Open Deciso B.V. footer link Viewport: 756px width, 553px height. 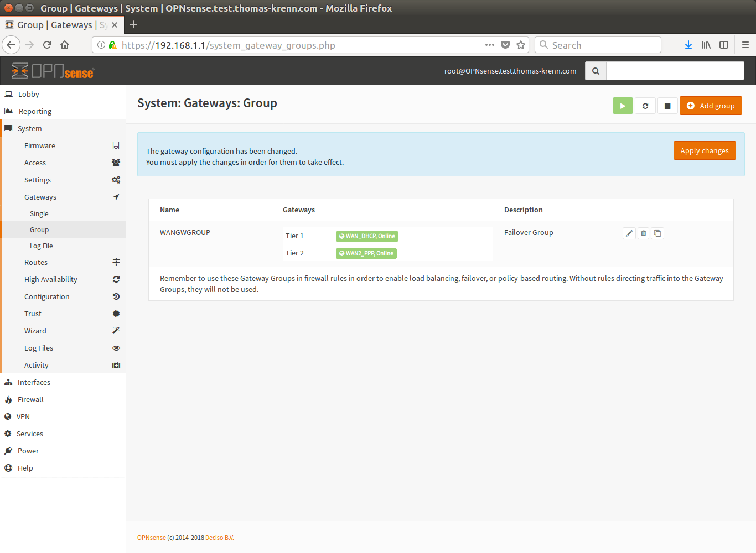pyautogui.click(x=220, y=538)
